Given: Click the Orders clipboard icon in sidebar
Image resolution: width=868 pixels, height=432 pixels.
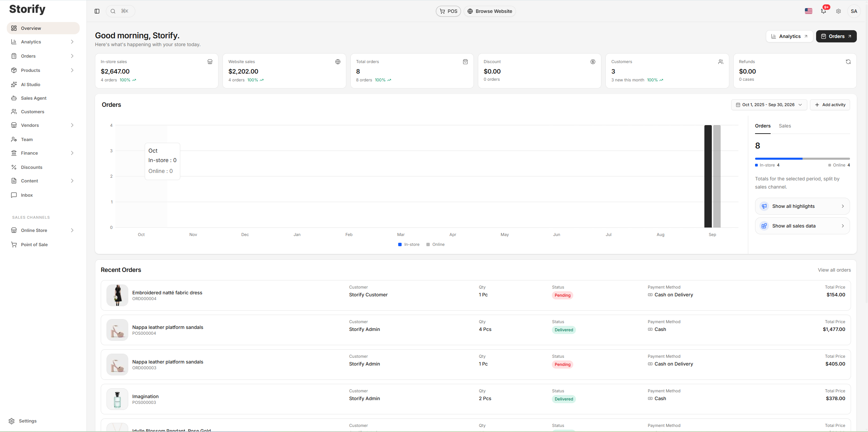Looking at the screenshot, I should pos(14,56).
